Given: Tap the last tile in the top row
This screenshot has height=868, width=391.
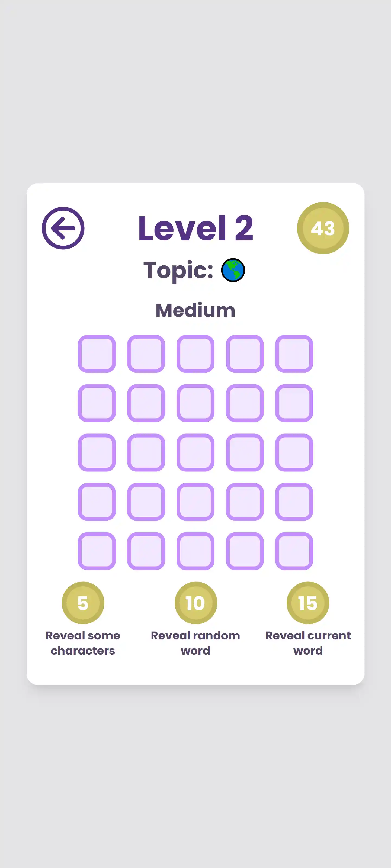Looking at the screenshot, I should pos(294,353).
